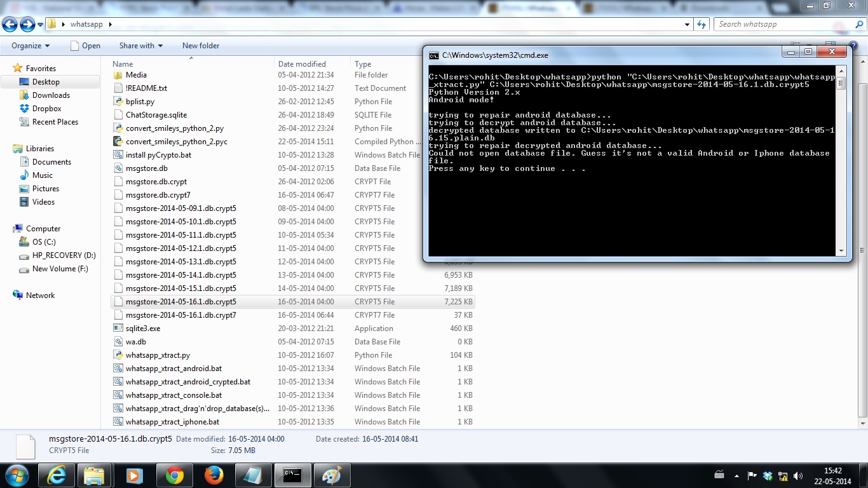The width and height of the screenshot is (868, 488).
Task: Click the whatsapp_xtract_iphone.bat file icon
Action: [x=118, y=422]
